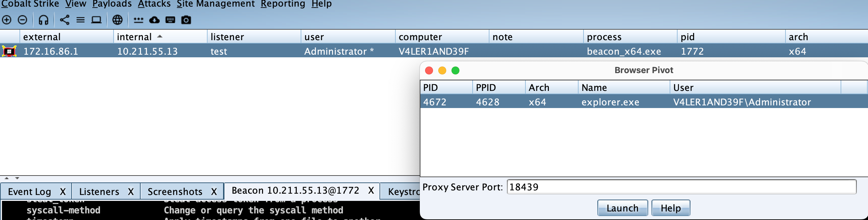The width and height of the screenshot is (868, 220).
Task: Click the Help button in Browser Pivot
Action: click(x=671, y=208)
